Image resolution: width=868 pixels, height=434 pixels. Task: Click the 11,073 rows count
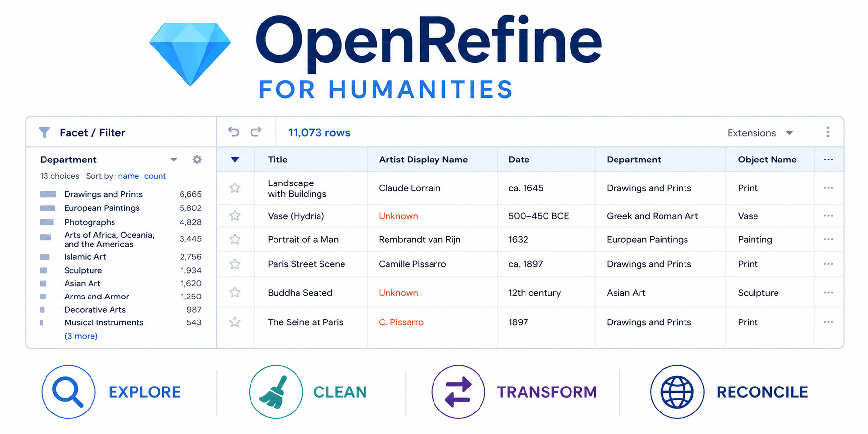(319, 133)
